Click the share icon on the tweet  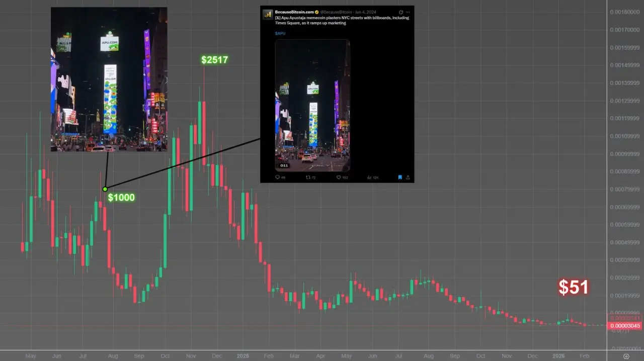[x=408, y=177]
